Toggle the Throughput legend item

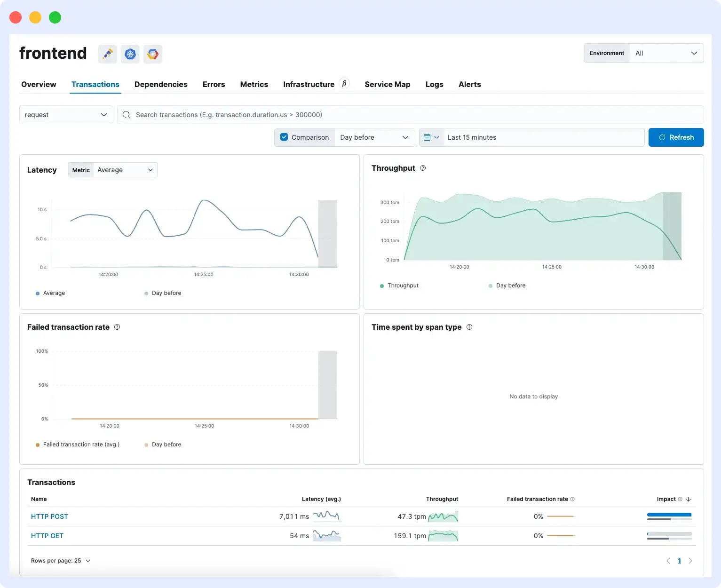click(x=399, y=286)
